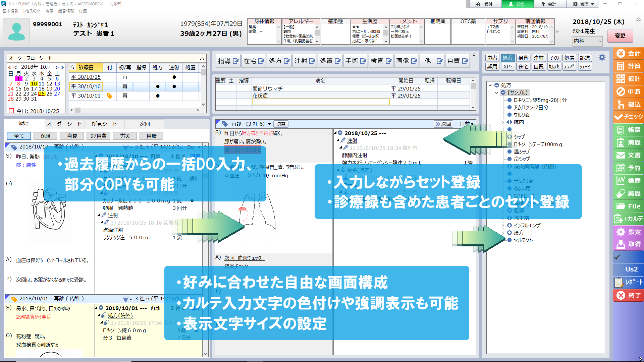Switch to the オーダーシート tab
Screen dimensions: 644x362
pos(64,124)
